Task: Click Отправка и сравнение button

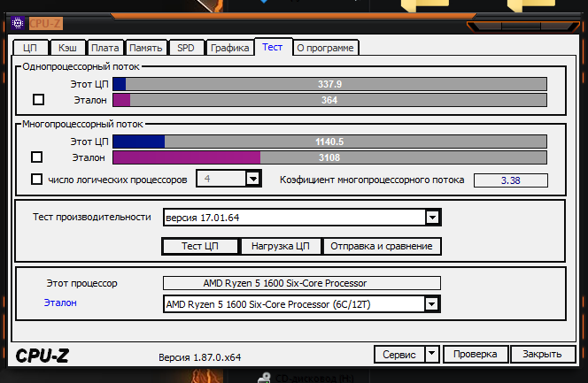Action: 382,247
